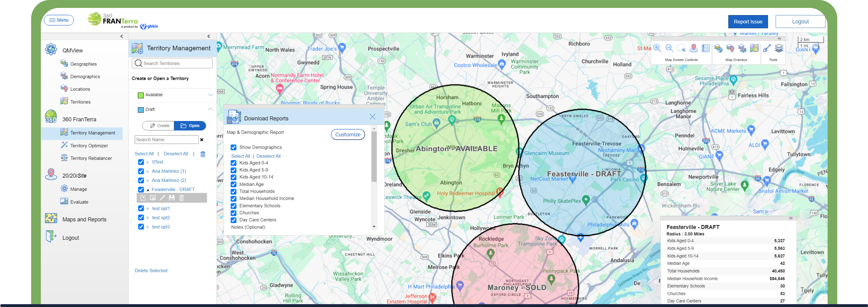Uncheck the Churches checkbox
Viewport: 868px width, 307px height.
click(x=234, y=213)
